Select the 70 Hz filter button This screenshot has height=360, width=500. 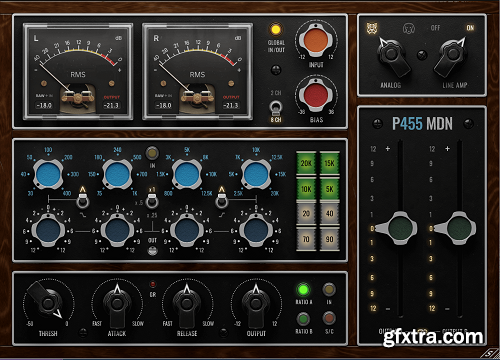point(306,239)
